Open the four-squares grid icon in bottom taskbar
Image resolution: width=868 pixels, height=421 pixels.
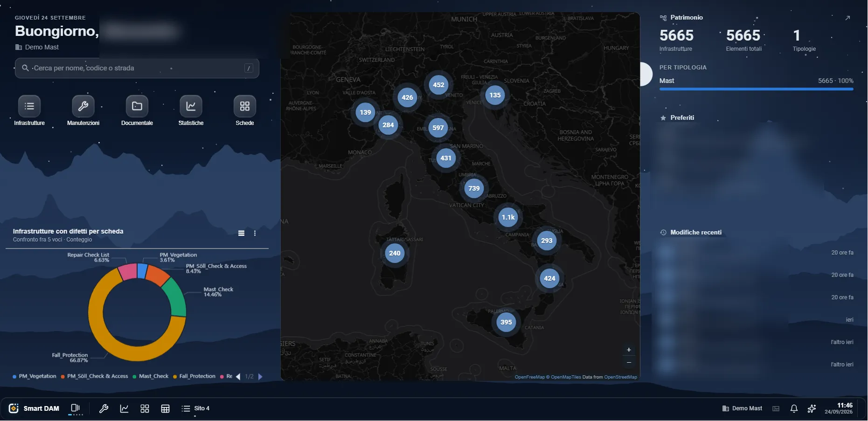[145, 408]
